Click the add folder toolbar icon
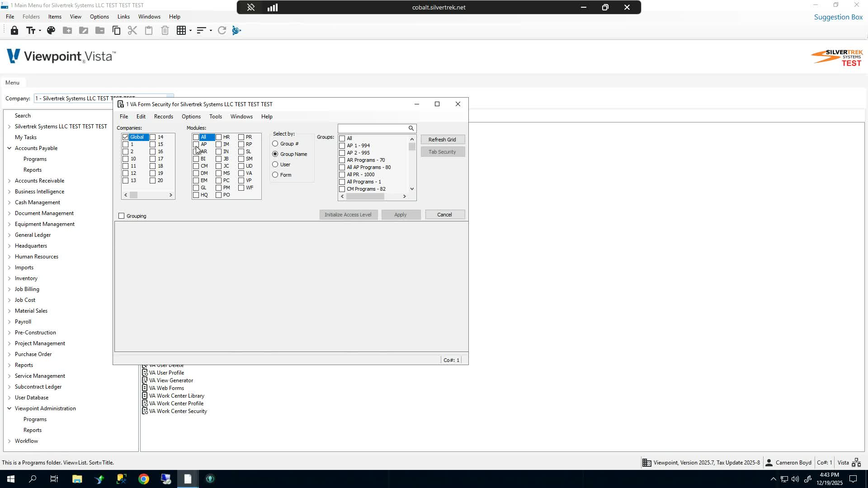Image resolution: width=868 pixels, height=488 pixels. pyautogui.click(x=67, y=30)
